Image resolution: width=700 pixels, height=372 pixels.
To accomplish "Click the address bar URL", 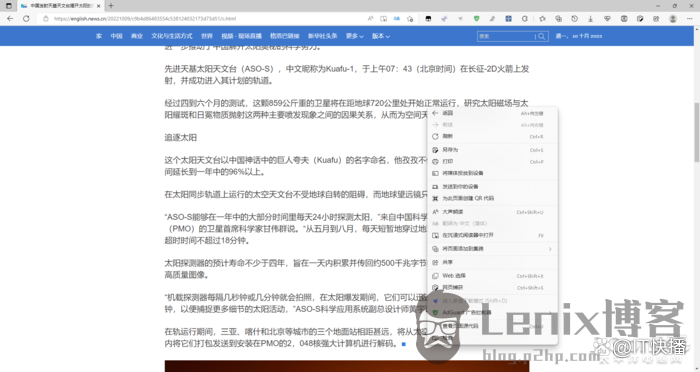I will click(x=145, y=19).
